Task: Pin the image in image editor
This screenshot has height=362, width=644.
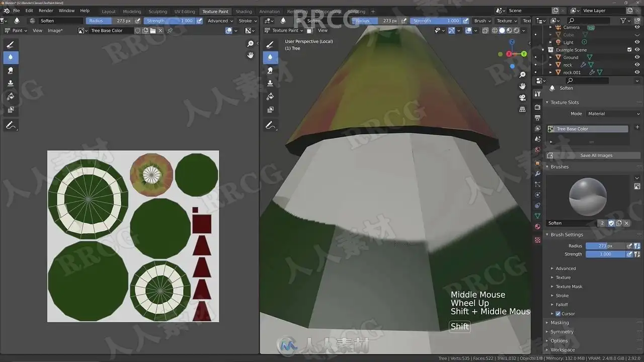Action: click(x=170, y=31)
